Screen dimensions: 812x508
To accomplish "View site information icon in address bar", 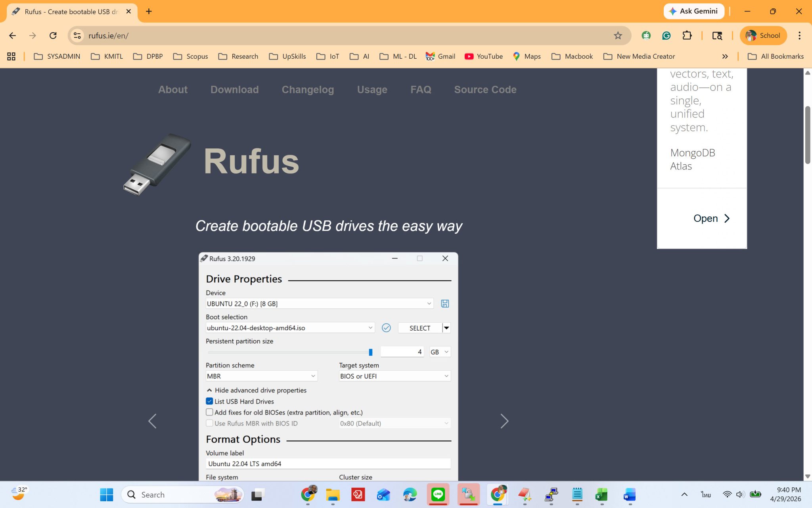I will click(x=77, y=36).
